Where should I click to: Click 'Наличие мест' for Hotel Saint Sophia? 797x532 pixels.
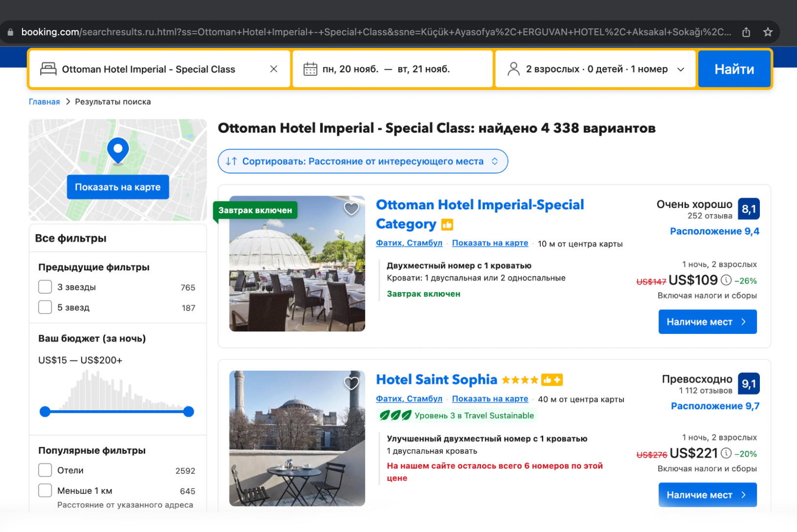coord(708,495)
